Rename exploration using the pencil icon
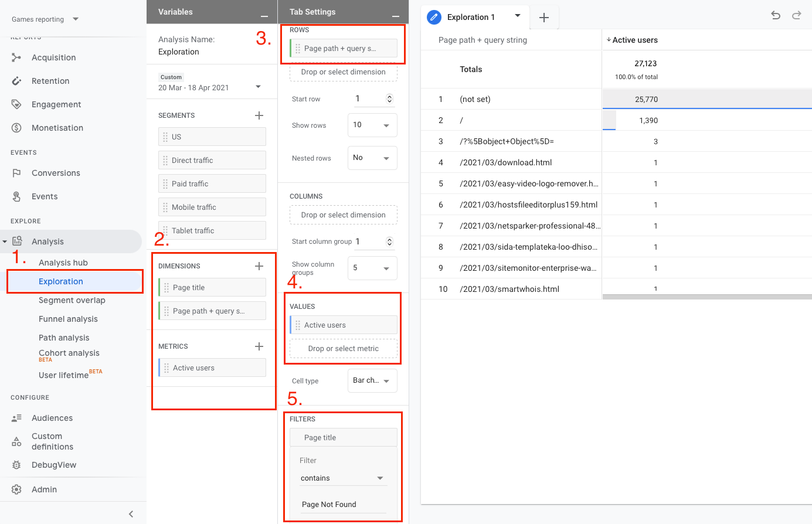Screen dimensions: 812x524 (433, 16)
